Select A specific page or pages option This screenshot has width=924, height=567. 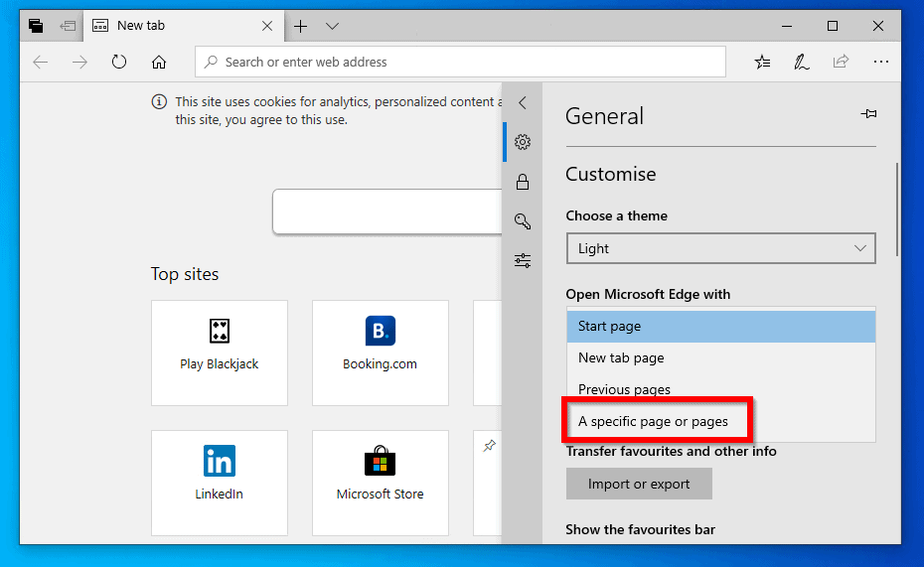(x=720, y=422)
